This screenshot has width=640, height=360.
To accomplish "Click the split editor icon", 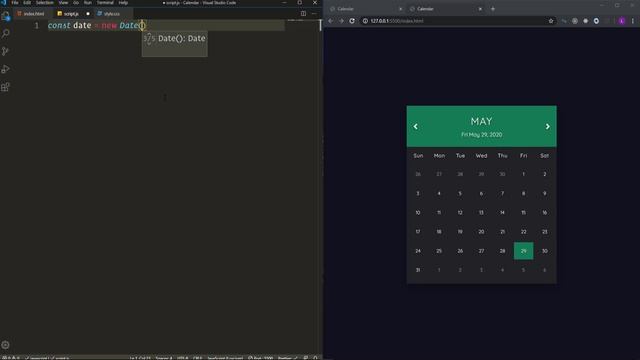I will [303, 13].
